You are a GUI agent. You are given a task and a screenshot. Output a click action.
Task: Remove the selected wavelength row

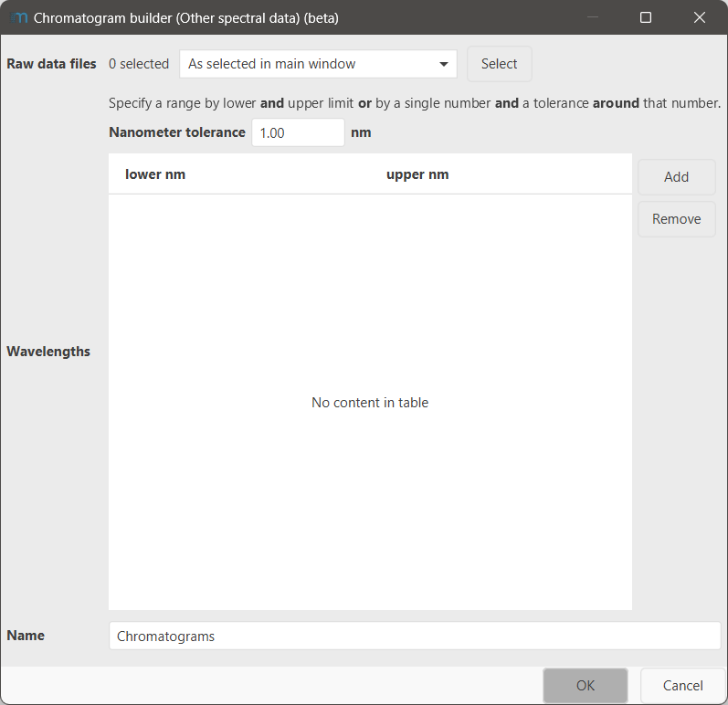676,219
